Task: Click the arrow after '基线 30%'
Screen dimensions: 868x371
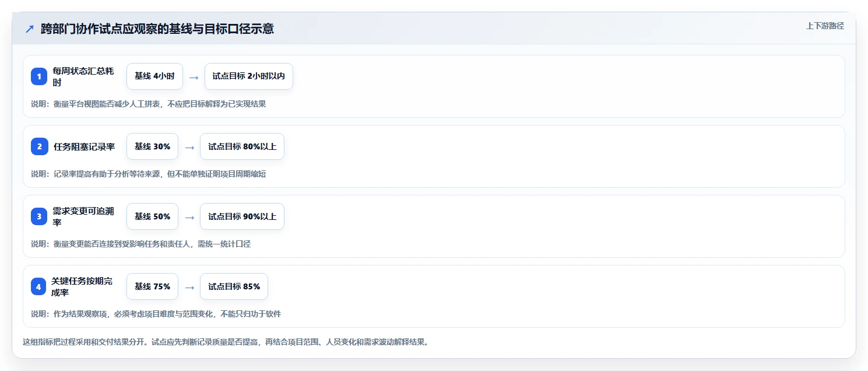Action: coord(189,147)
